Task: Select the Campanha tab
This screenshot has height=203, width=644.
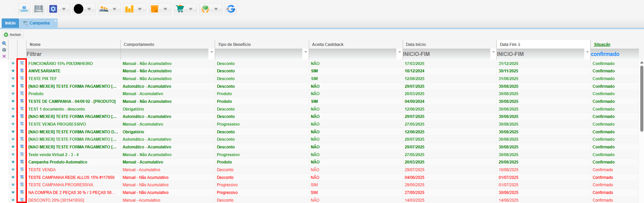Action: (x=39, y=23)
